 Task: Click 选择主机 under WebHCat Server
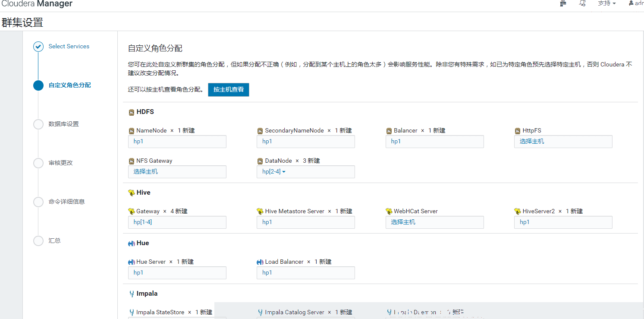point(435,222)
